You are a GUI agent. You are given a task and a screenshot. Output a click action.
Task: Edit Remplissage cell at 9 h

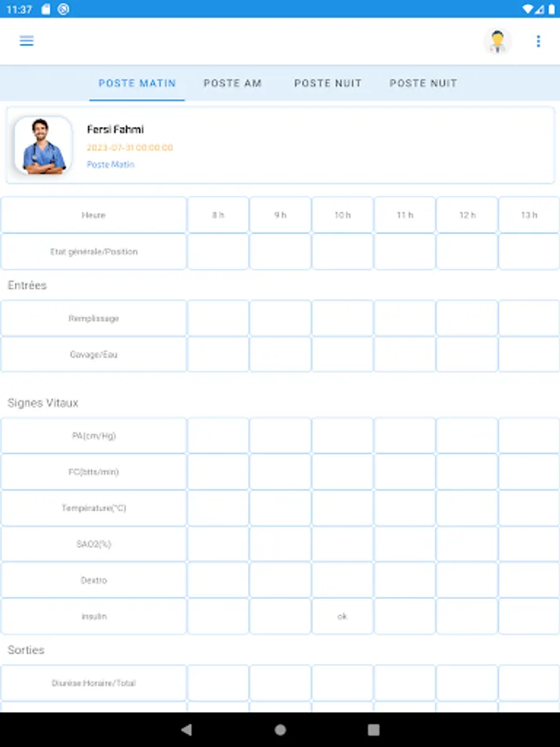coord(280,318)
